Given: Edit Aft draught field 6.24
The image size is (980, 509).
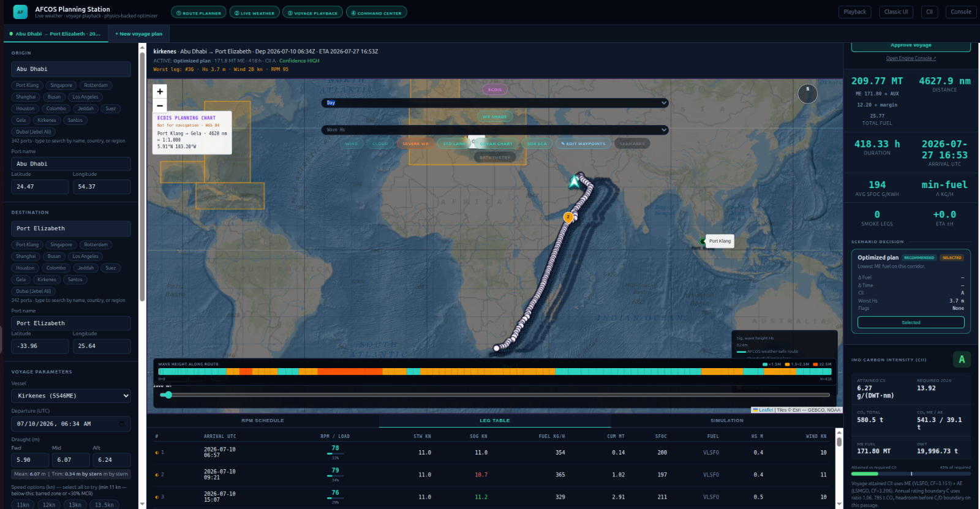Looking at the screenshot, I should pyautogui.click(x=113, y=460).
